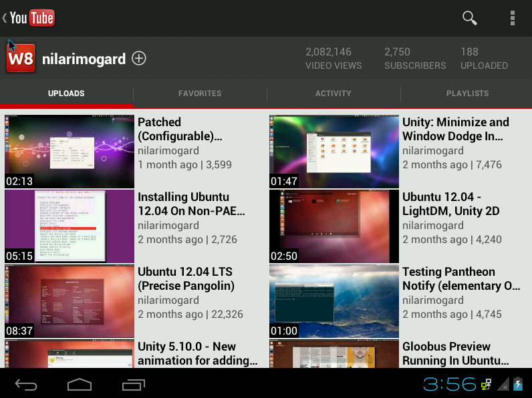The image size is (532, 398).
Task: Tap the Android back navigation button
Action: click(x=26, y=385)
